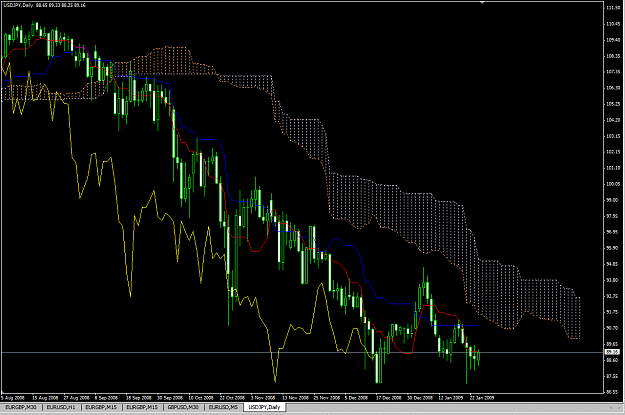
Task: Switch to the EURGBP,M30 chart tab
Action: (x=21, y=407)
